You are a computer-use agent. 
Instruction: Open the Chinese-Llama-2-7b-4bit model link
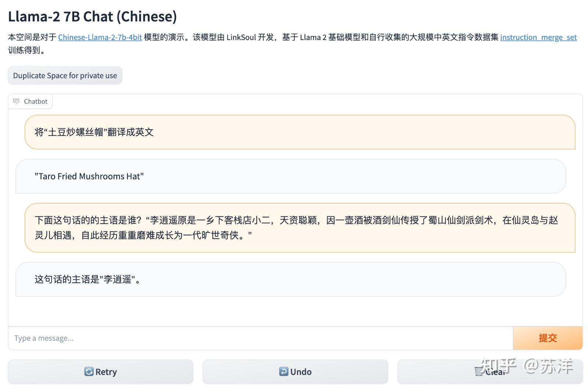100,37
